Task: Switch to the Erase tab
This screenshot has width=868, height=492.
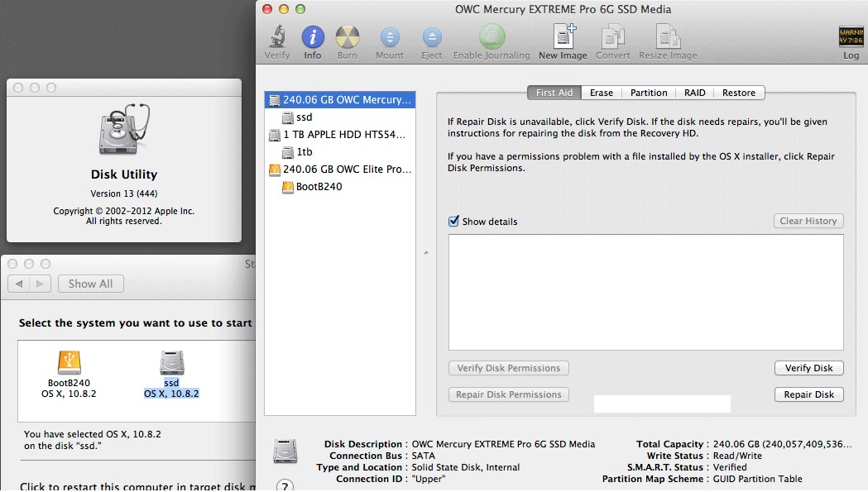Action: 602,93
